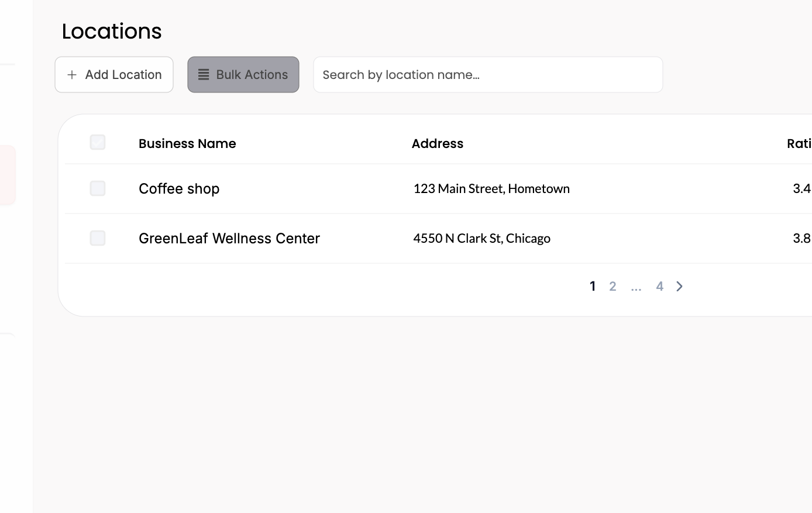
Task: Click the pagination ellipsis
Action: 636,287
